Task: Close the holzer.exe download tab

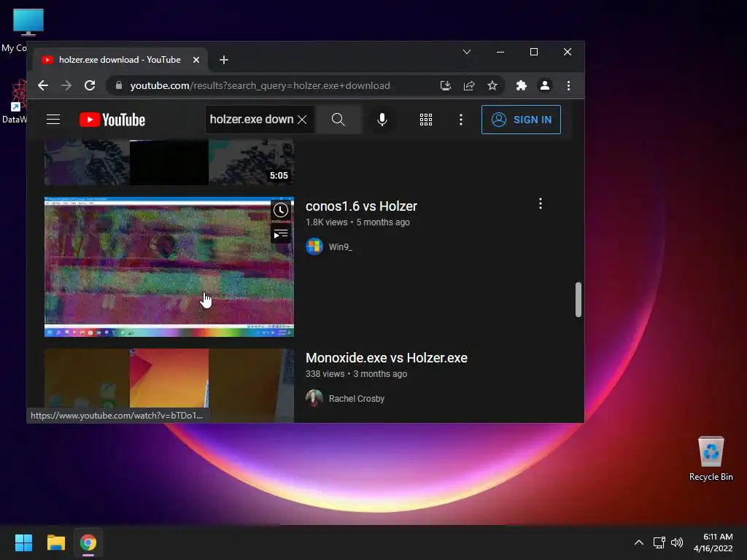Action: coord(196,60)
